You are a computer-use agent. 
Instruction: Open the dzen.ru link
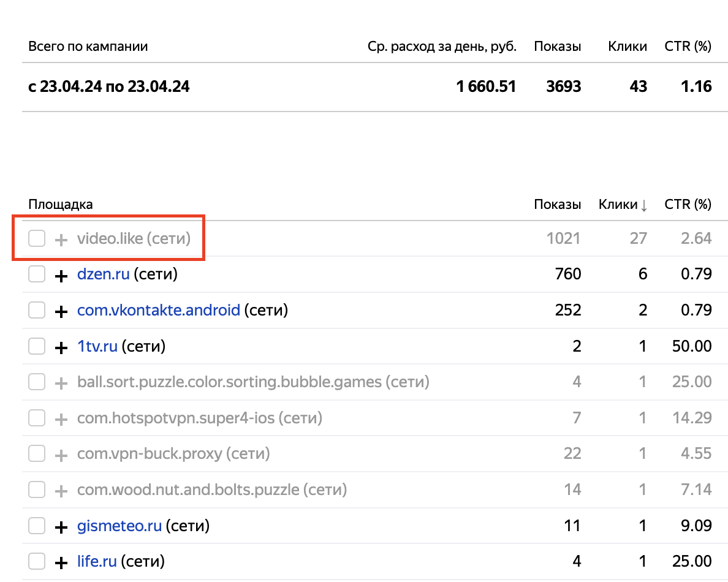coord(103,274)
